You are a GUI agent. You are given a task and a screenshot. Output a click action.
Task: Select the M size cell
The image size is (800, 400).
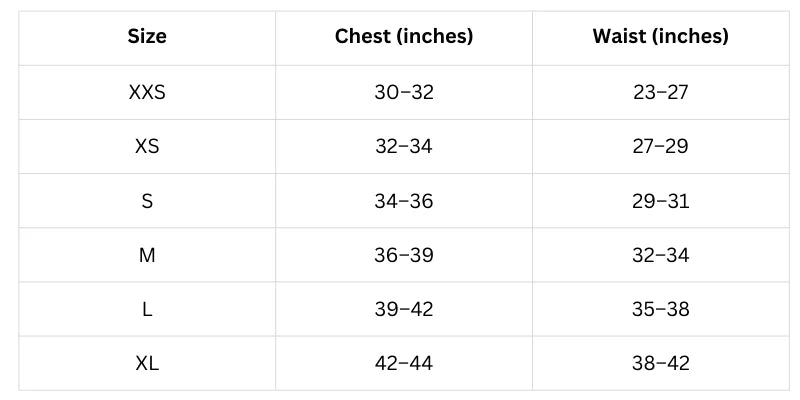coord(147,255)
